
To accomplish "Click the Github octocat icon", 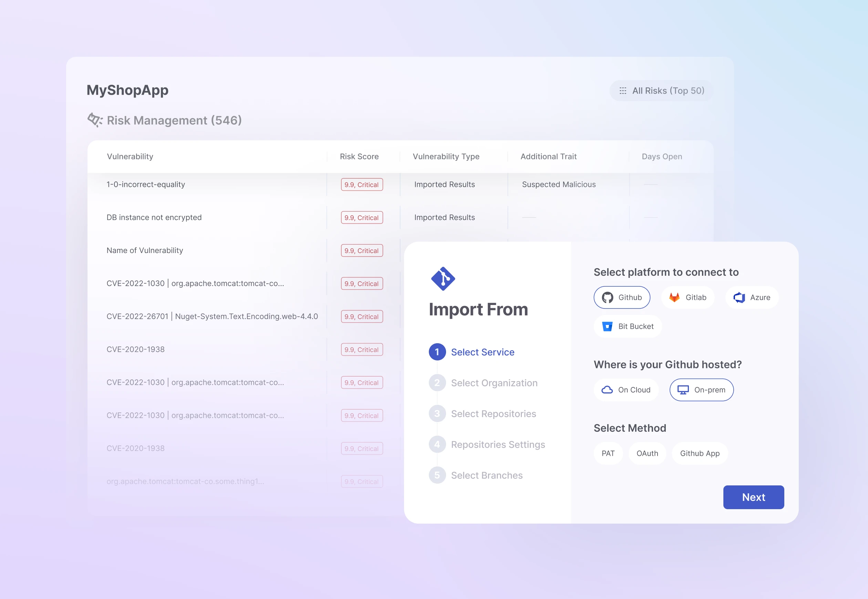I will coord(607,298).
